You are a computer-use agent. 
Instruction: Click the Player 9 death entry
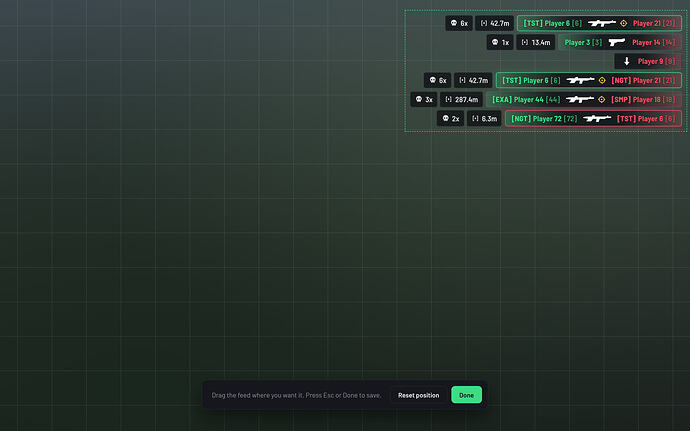[648, 62]
